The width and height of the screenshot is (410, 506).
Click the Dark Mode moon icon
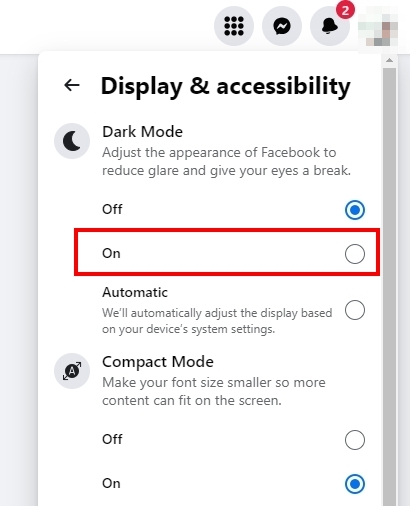click(72, 141)
